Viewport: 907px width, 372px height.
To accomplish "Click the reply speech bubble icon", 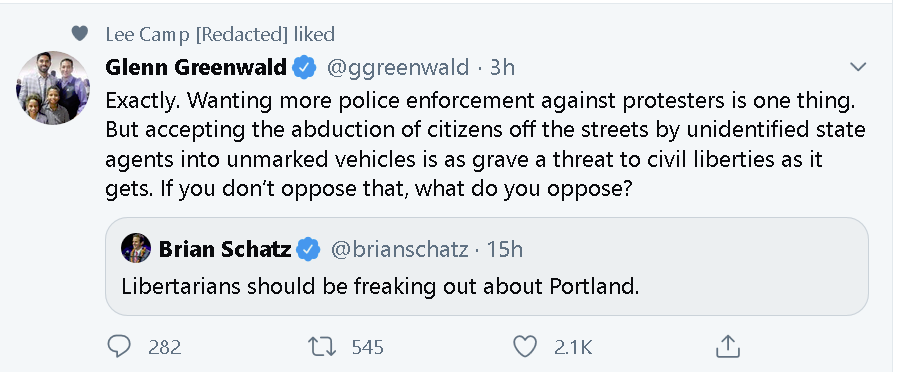I will pos(119,347).
